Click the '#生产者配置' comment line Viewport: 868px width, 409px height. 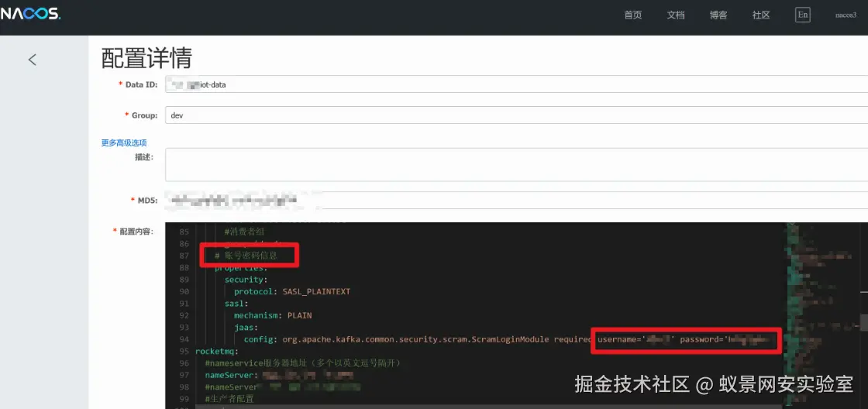(x=229, y=399)
